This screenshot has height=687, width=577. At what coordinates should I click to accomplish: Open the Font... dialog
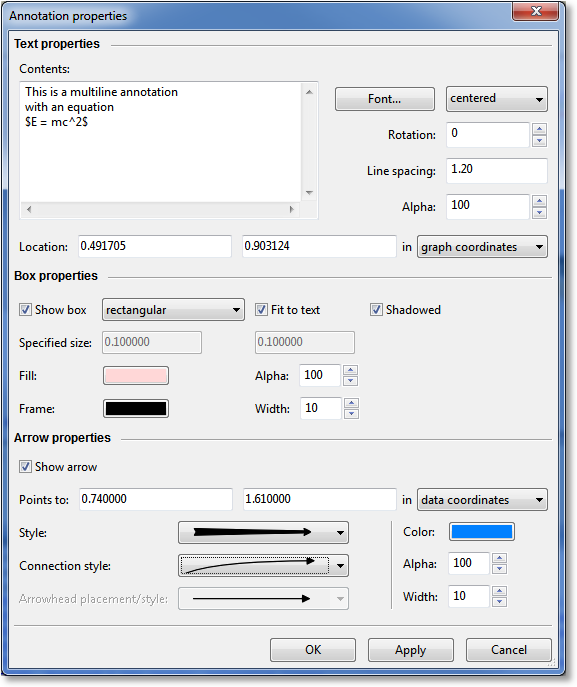pos(385,99)
